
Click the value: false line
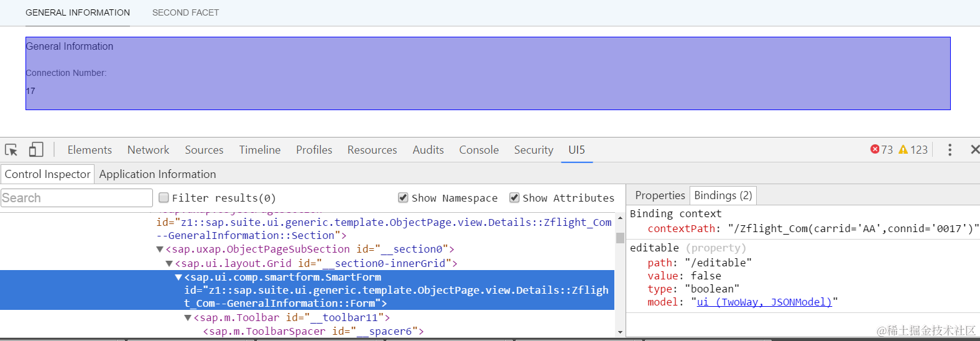[x=685, y=276]
